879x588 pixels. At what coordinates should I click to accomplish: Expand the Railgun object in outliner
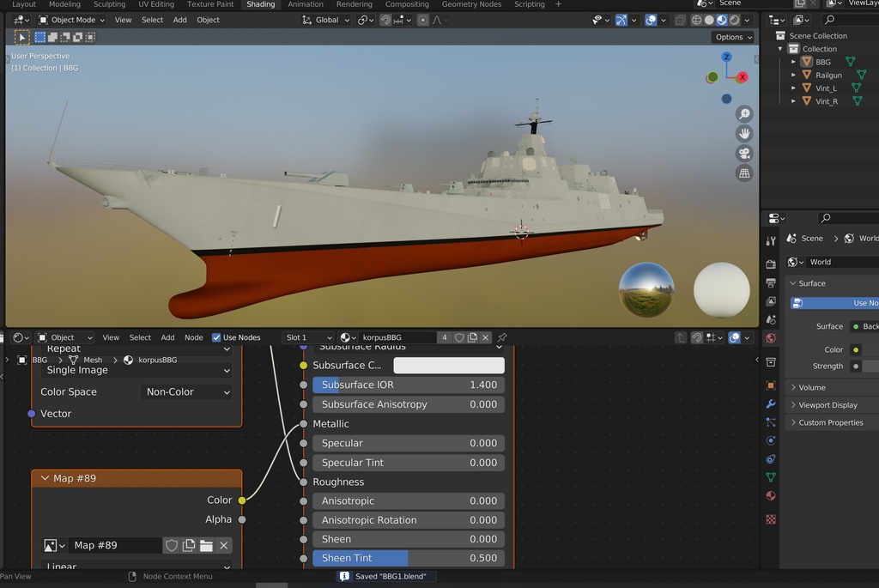click(x=793, y=76)
